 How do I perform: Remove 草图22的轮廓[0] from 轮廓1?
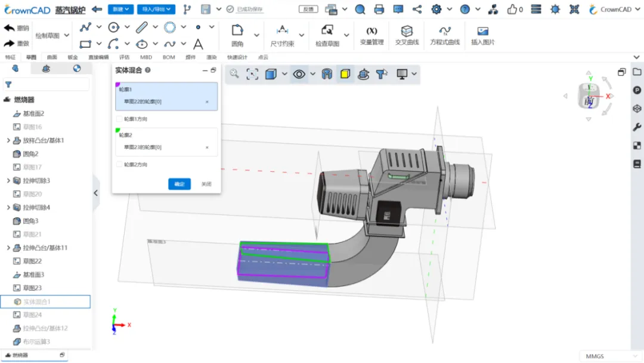pos(207,101)
